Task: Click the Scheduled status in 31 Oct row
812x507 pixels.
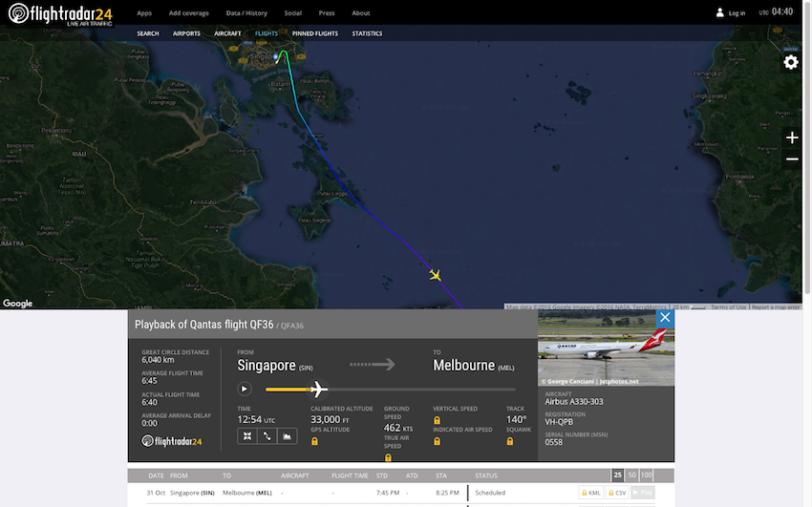Action: (x=490, y=493)
